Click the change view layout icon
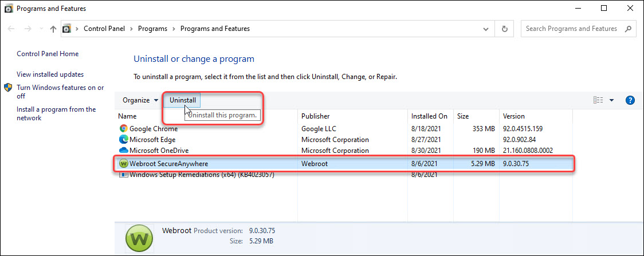 pyautogui.click(x=598, y=100)
